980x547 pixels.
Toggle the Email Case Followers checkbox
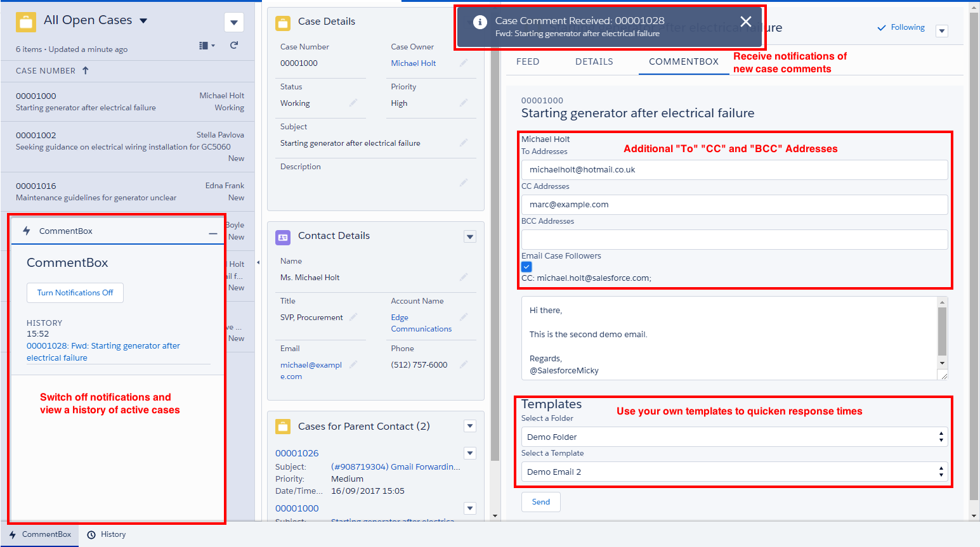(x=526, y=267)
